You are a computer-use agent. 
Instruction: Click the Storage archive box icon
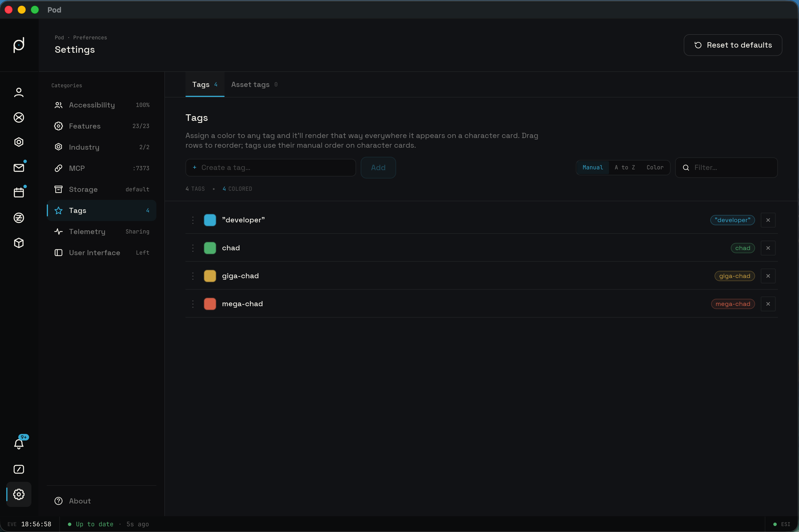coord(58,189)
